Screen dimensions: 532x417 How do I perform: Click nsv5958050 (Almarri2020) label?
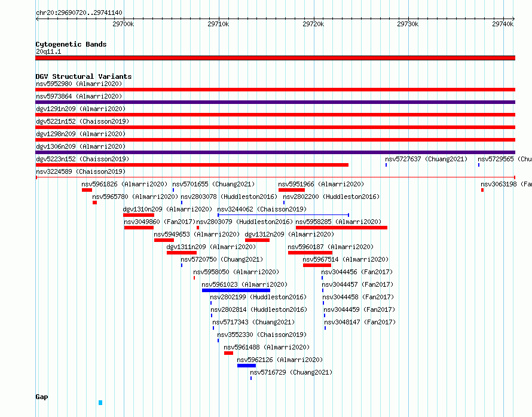[x=236, y=272]
